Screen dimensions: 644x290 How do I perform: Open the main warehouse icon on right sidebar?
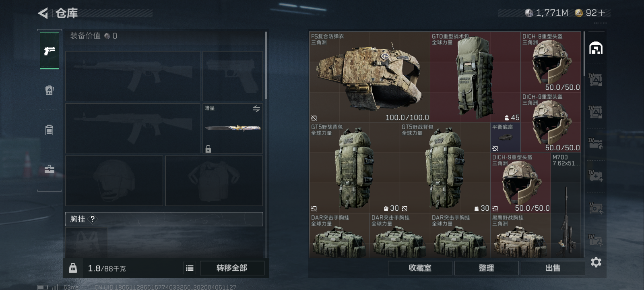[596, 48]
